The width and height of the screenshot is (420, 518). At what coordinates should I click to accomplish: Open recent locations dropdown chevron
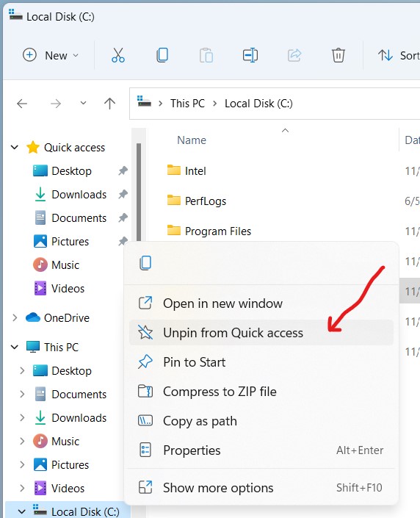pyautogui.click(x=83, y=103)
